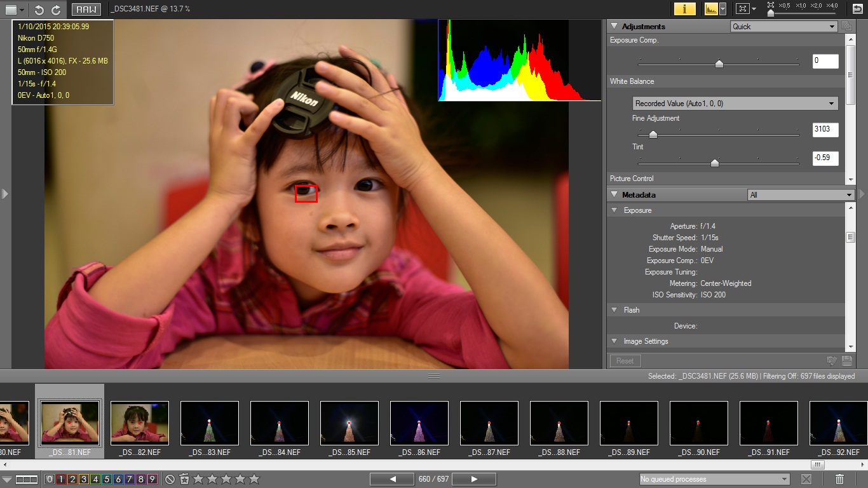Show the focus point display
The image size is (868, 488).
click(x=742, y=9)
